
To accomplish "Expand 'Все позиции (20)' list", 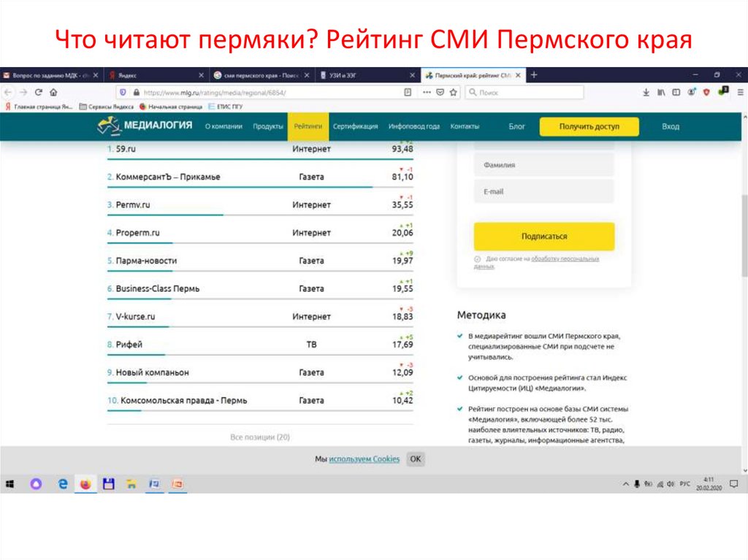I will pos(260,437).
